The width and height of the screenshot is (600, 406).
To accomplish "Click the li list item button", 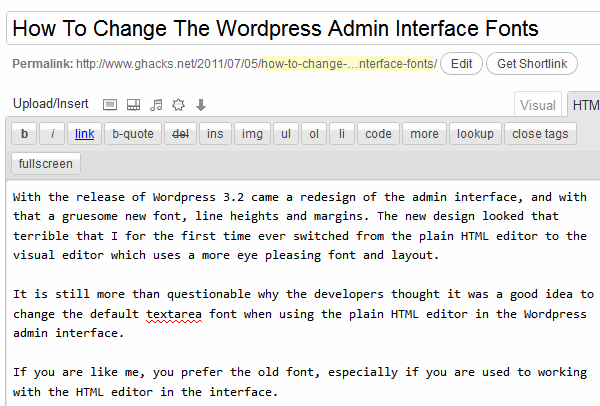I will point(342,134).
